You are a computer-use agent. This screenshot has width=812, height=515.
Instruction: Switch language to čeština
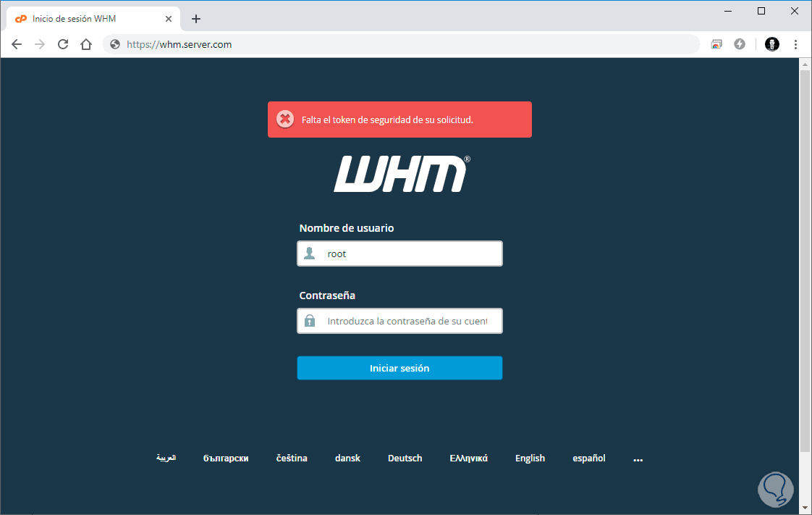[x=292, y=458]
